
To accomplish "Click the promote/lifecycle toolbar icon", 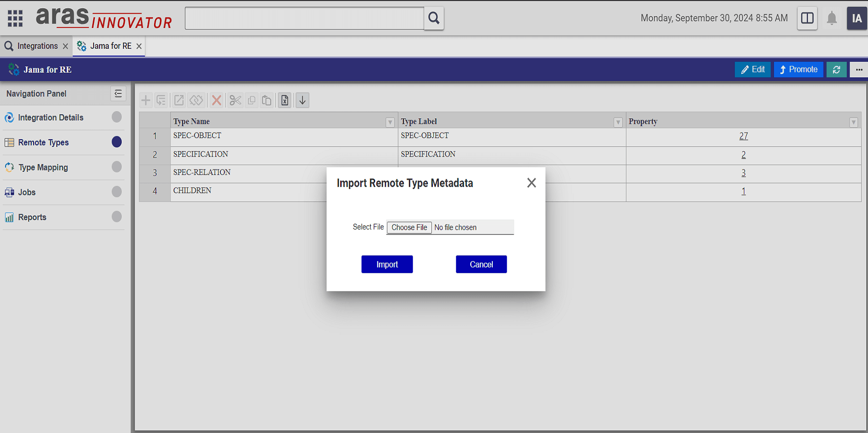I will tap(196, 100).
